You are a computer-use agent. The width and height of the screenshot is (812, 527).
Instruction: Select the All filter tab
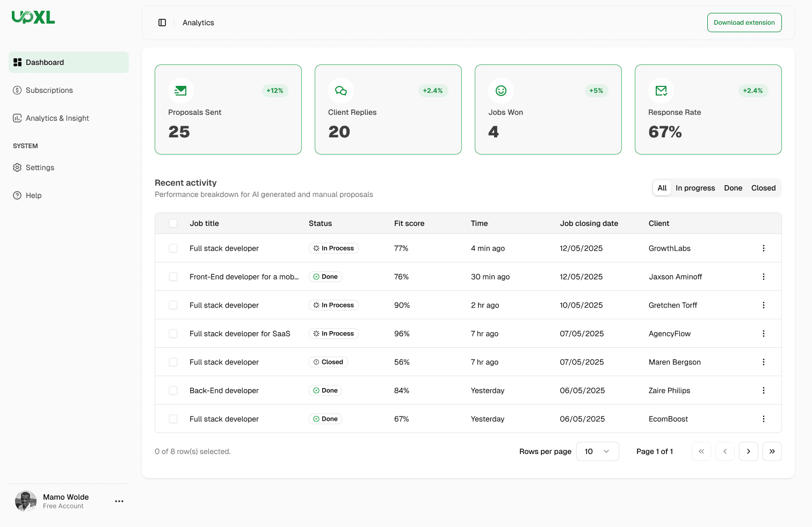click(662, 188)
